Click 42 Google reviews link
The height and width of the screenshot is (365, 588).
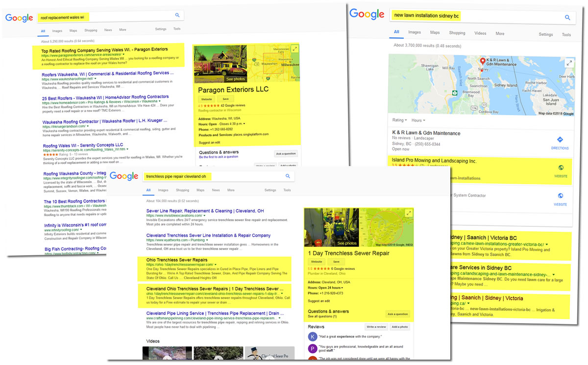pyautogui.click(x=233, y=105)
